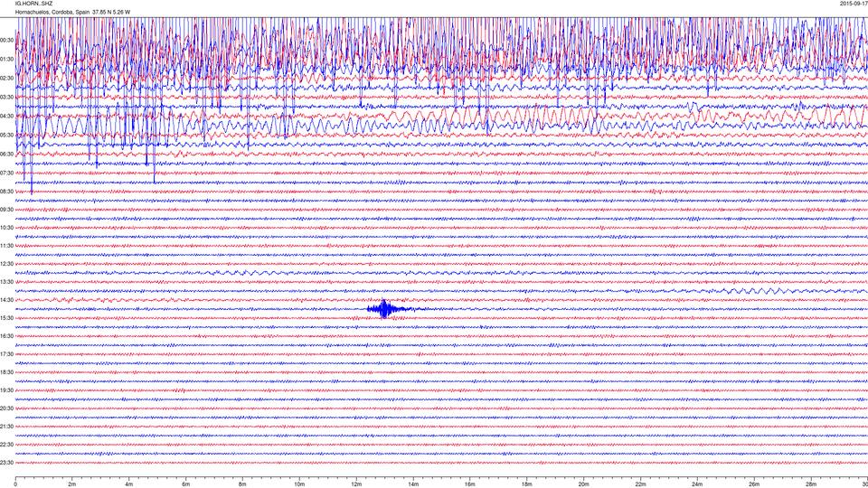
Task: Select the 19:30 time label
Action: tap(6, 390)
